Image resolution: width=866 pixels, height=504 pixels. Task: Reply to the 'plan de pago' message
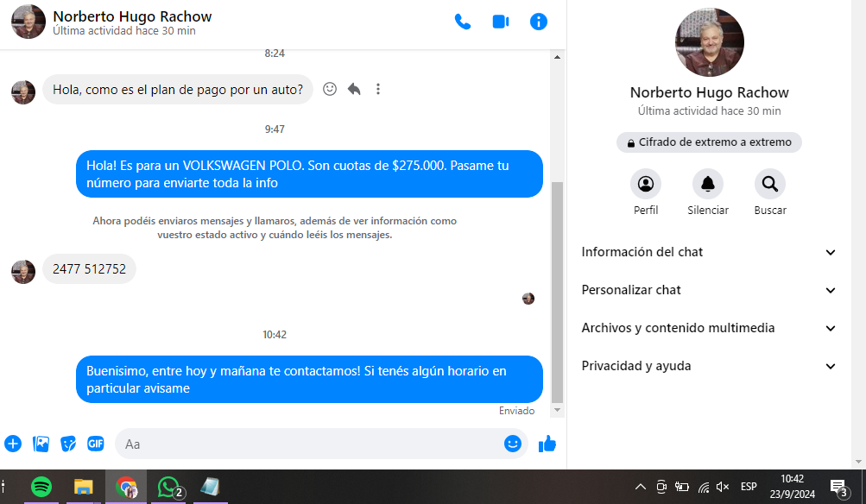click(x=354, y=89)
